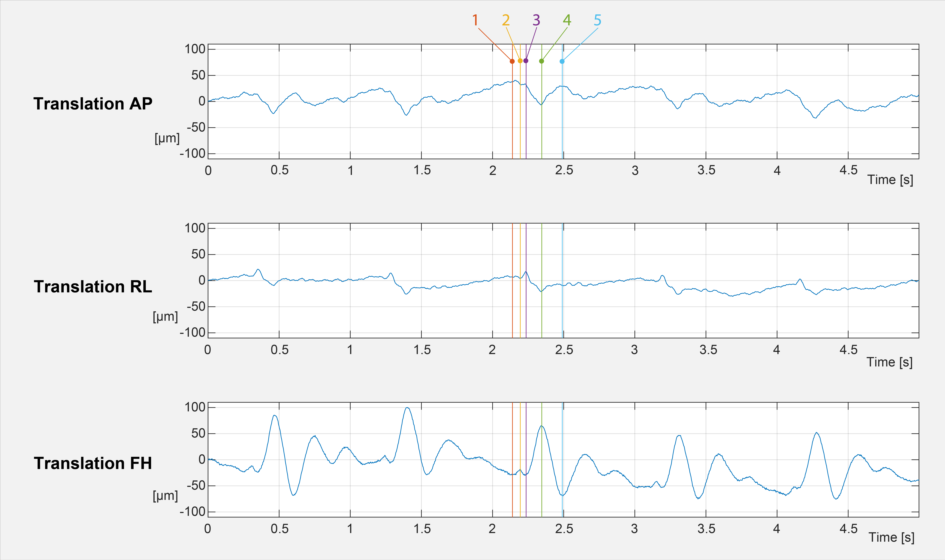The width and height of the screenshot is (945, 560).
Task: Click purple marker dot number 3
Action: pos(526,61)
